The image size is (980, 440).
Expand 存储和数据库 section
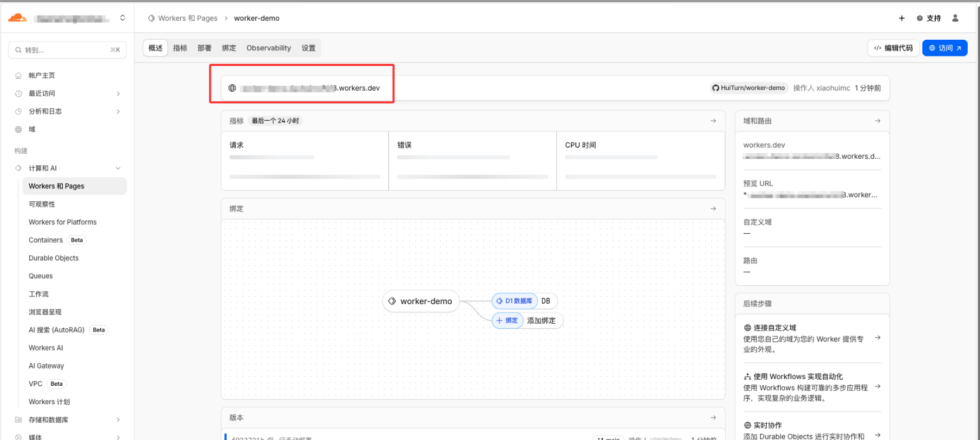[x=118, y=420]
